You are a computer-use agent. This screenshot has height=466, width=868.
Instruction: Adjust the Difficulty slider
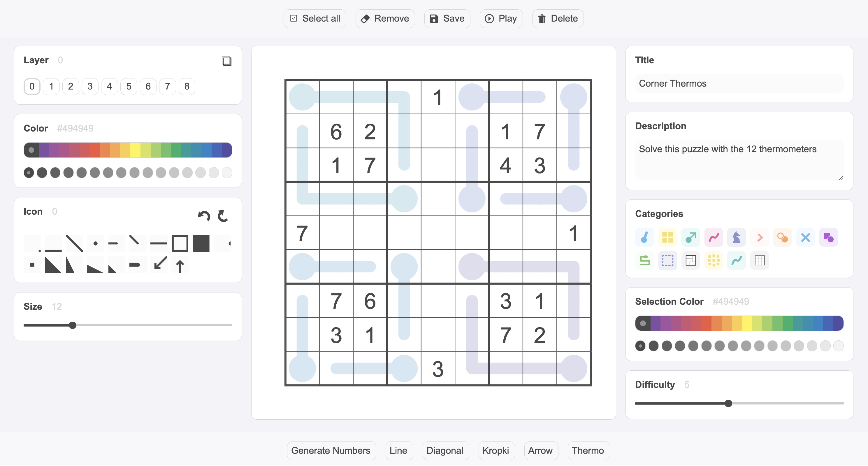click(728, 403)
